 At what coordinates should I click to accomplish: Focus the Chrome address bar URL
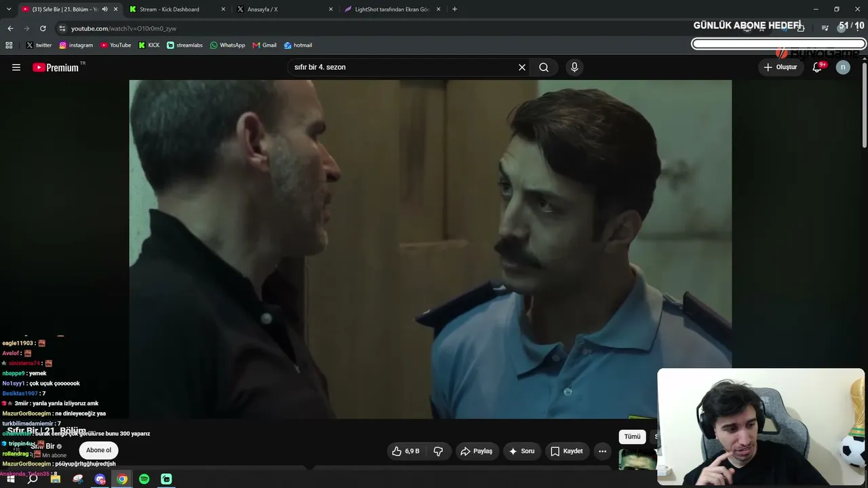123,28
